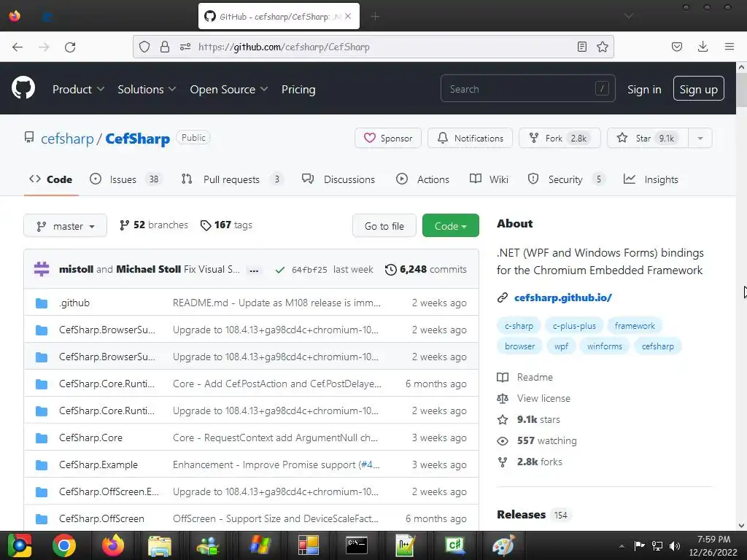
Task: Open the Wiki tab
Action: (489, 179)
